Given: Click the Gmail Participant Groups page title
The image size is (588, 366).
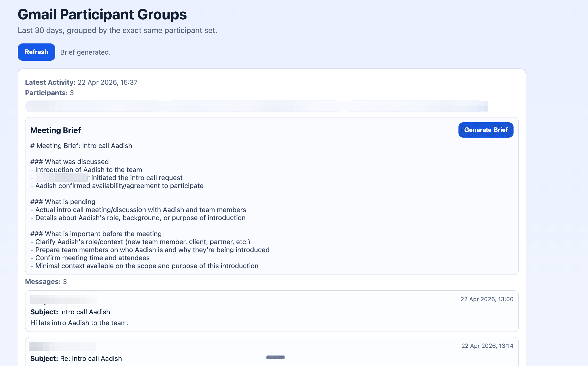Looking at the screenshot, I should click(x=102, y=15).
